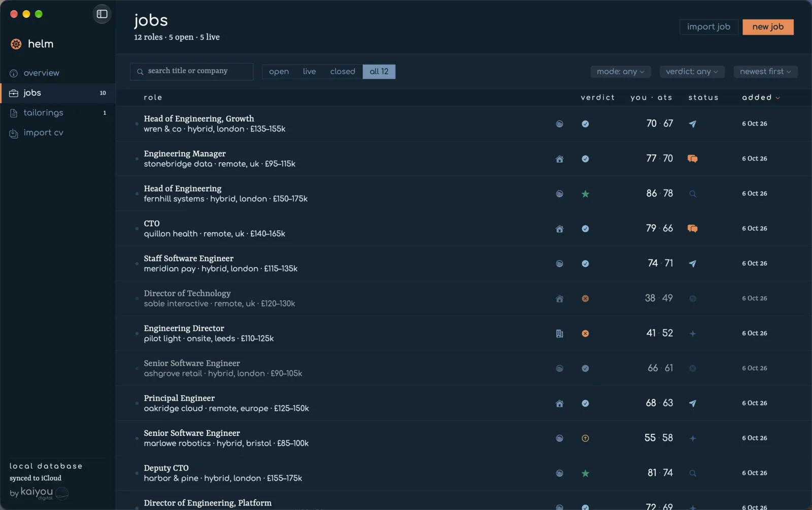Open the mode: any dropdown
The width and height of the screenshot is (812, 510).
point(620,72)
